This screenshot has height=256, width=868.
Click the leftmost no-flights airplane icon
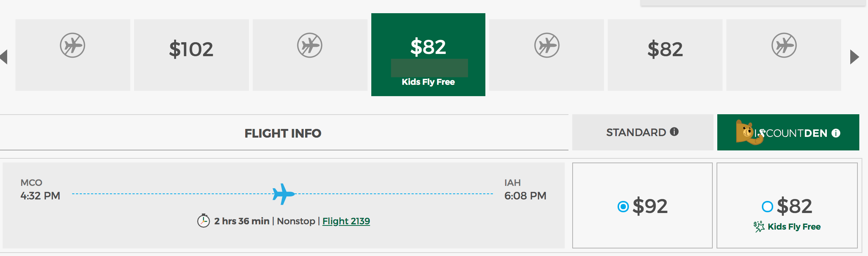(x=73, y=45)
